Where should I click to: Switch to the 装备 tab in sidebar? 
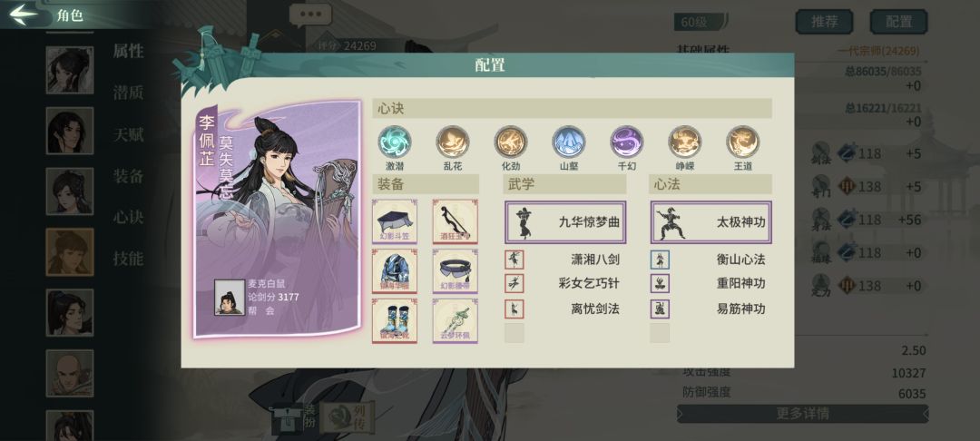[x=128, y=176]
